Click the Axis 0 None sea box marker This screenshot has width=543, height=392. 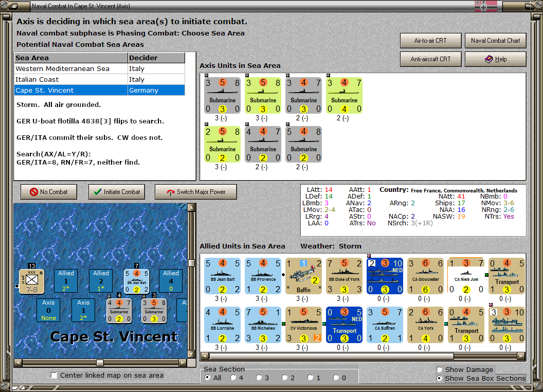pos(48,310)
